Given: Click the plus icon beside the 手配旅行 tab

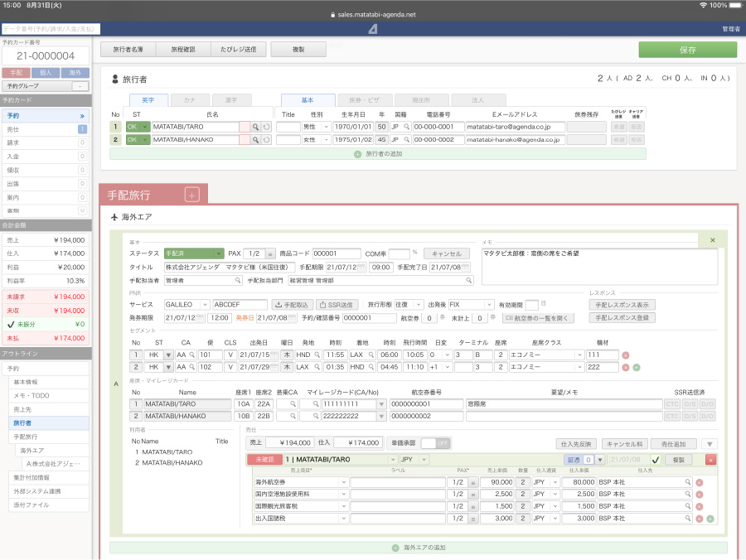Looking at the screenshot, I should click(192, 196).
